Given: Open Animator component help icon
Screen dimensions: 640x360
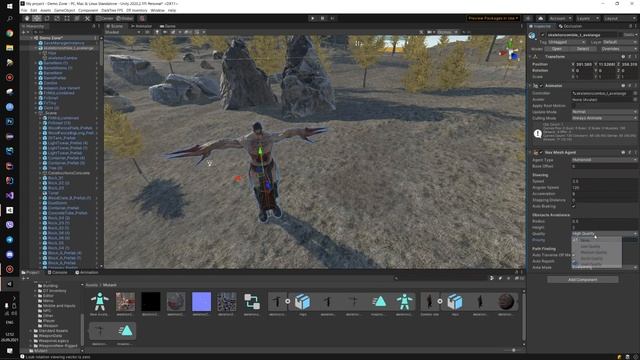Looking at the screenshot, I should pyautogui.click(x=623, y=86).
